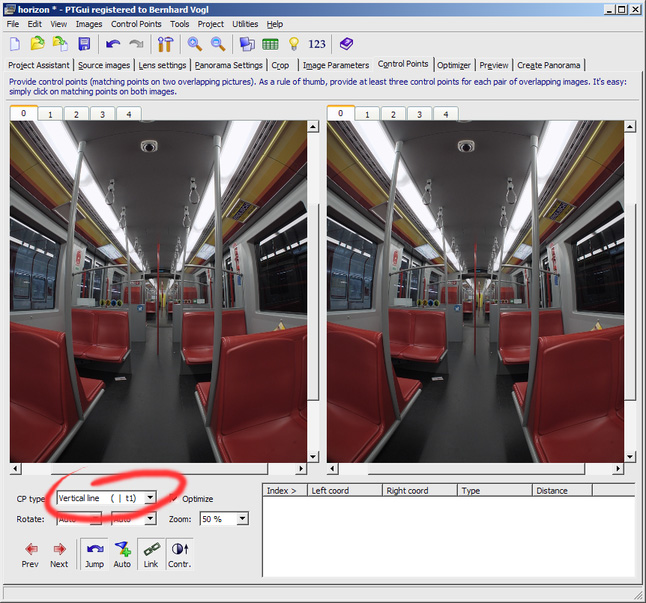This screenshot has height=603, width=646.
Task: Select image tab 2 in right pane
Action: tap(392, 114)
